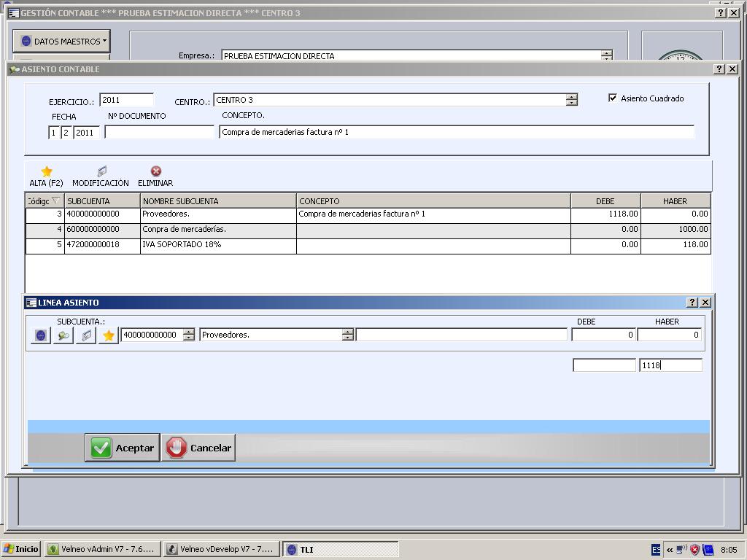Click the field containing 1118

[x=670, y=365]
